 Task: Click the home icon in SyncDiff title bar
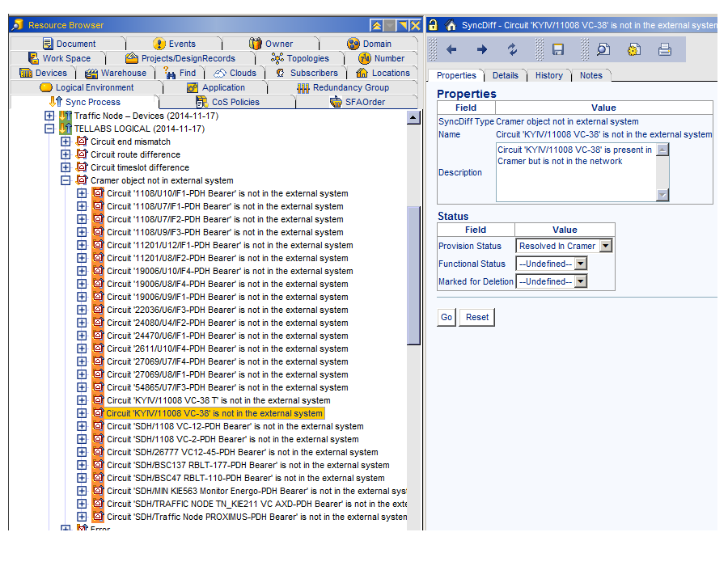pos(451,26)
